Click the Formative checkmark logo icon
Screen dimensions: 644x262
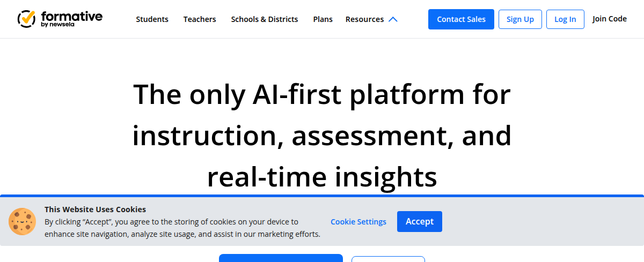(x=26, y=19)
